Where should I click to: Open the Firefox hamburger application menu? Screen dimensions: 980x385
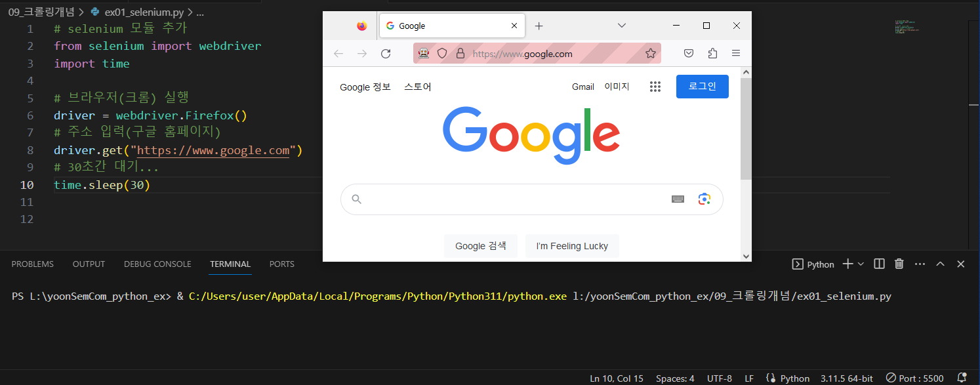coord(736,54)
